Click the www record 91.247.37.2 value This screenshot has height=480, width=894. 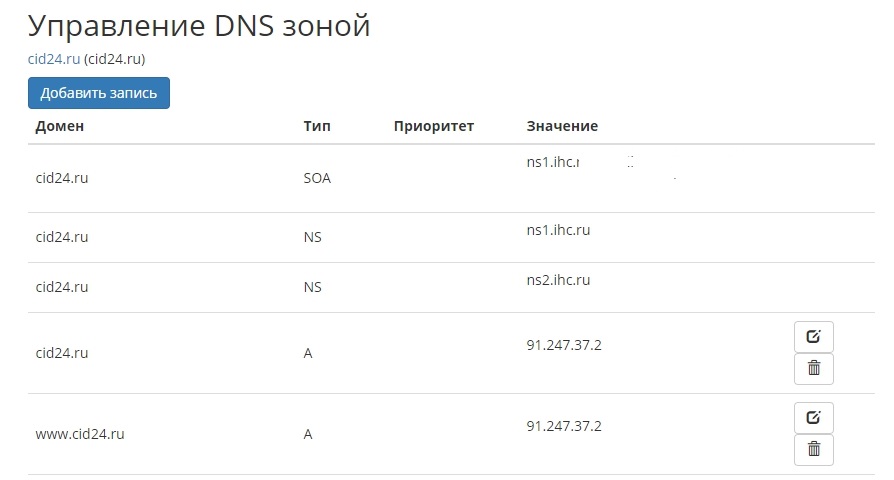point(564,426)
